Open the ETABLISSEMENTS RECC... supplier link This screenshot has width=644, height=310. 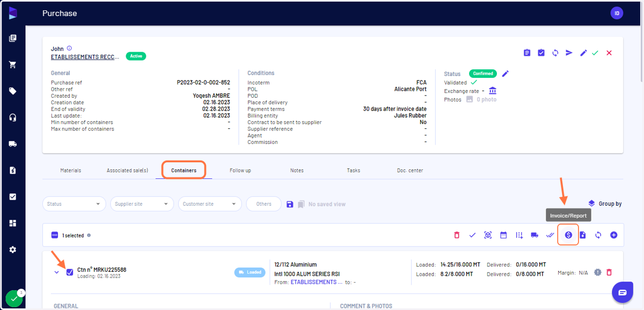[x=85, y=57]
